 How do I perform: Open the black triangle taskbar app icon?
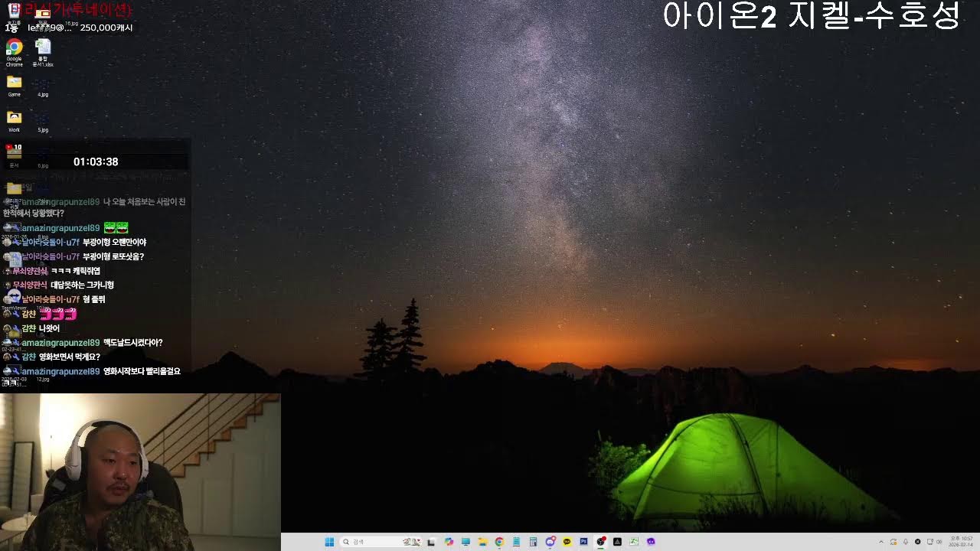coord(617,542)
